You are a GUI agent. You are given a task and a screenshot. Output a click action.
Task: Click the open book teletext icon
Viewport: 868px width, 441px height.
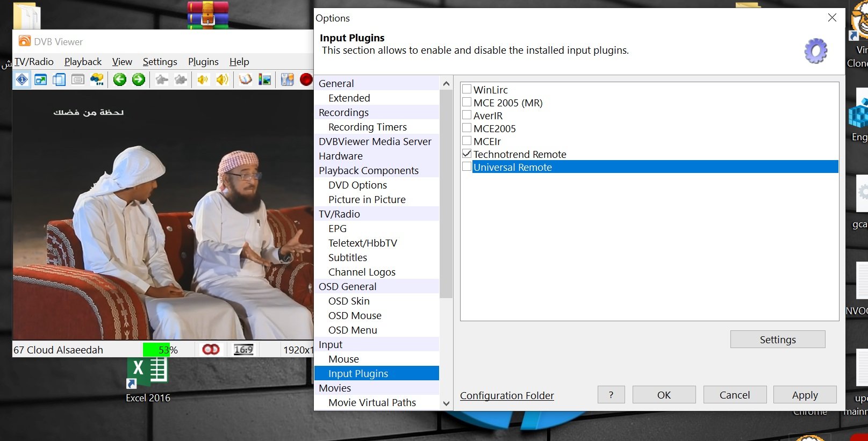tap(246, 80)
